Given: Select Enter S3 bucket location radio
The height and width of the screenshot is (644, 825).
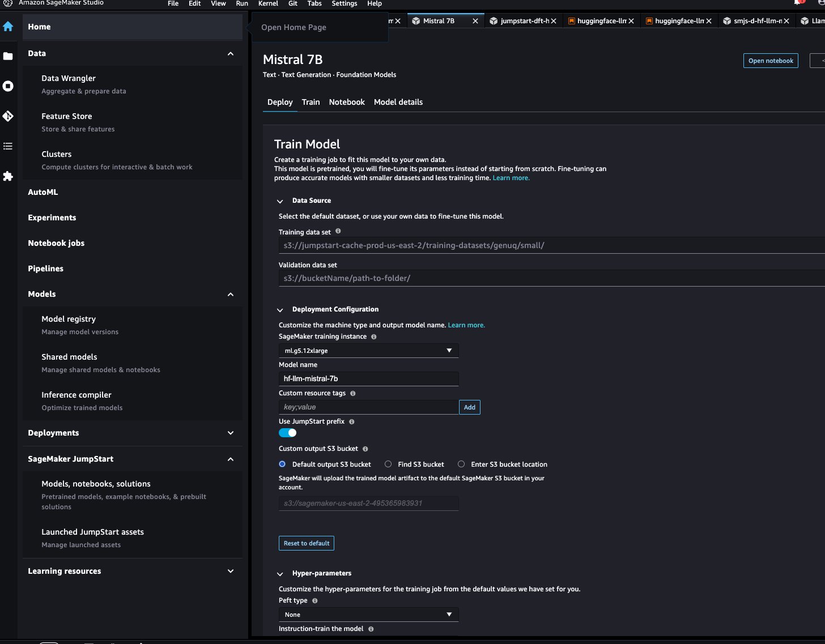Looking at the screenshot, I should [461, 464].
